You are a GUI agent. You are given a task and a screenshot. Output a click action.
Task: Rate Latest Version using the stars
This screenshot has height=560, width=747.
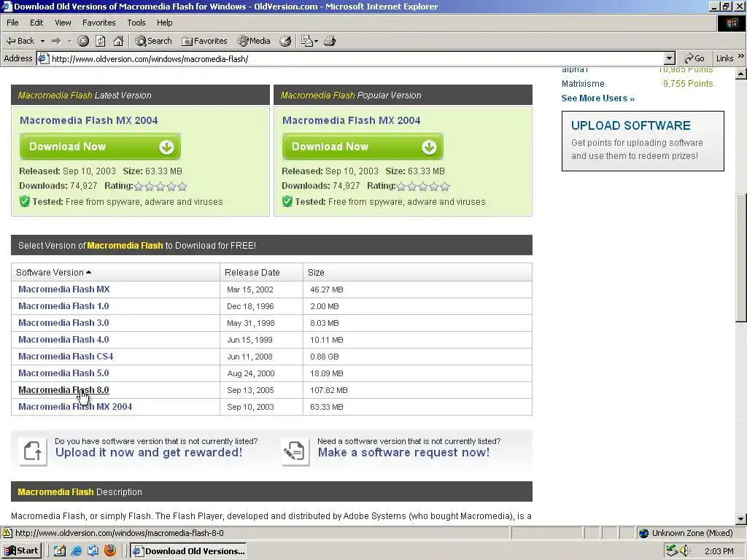[160, 186]
